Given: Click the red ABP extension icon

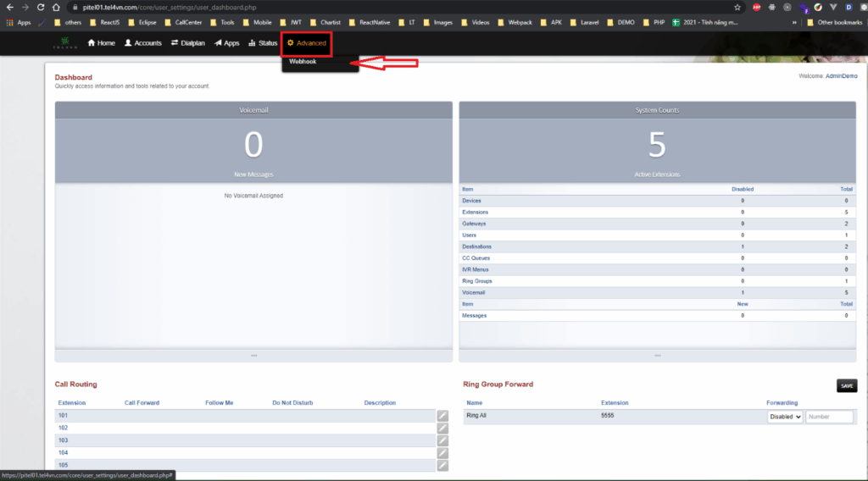Looking at the screenshot, I should 756,7.
